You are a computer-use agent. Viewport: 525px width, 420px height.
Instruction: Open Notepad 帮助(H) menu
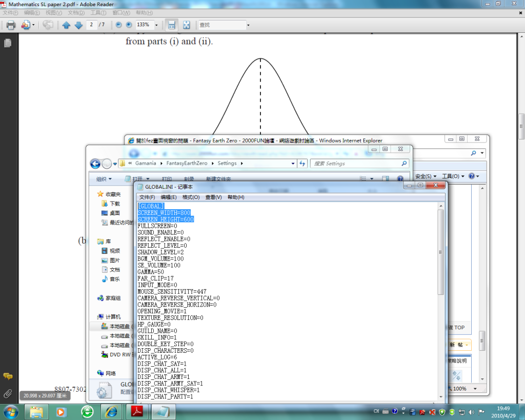(236, 197)
